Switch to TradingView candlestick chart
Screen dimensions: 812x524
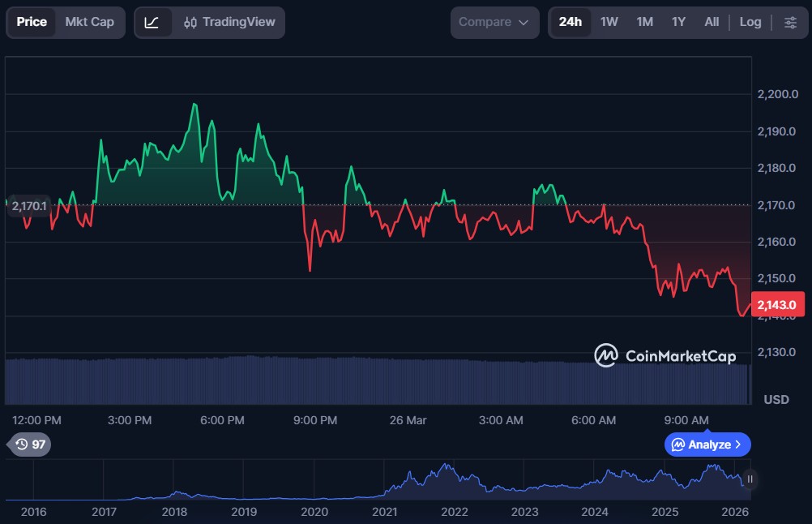click(229, 23)
